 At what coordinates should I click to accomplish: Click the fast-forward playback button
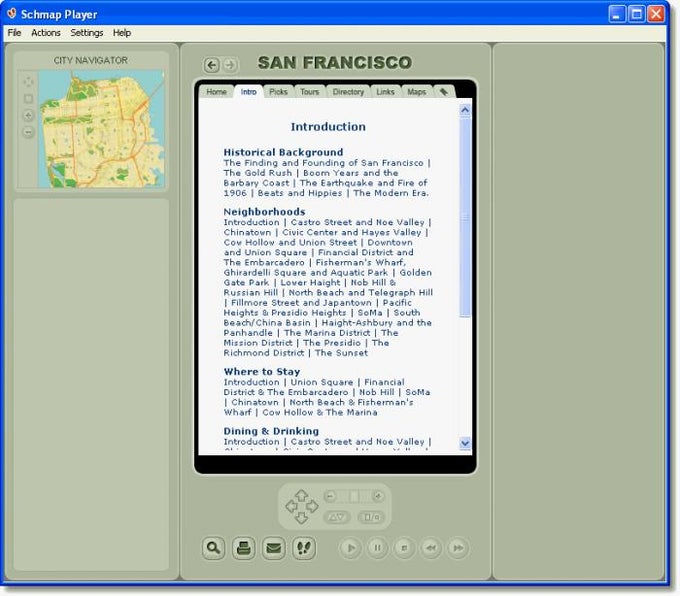[x=458, y=548]
